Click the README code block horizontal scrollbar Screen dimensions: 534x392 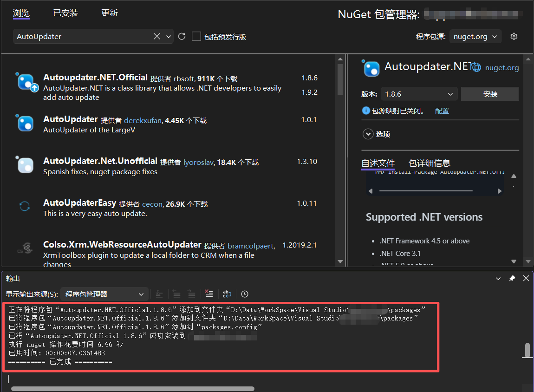[426, 191]
